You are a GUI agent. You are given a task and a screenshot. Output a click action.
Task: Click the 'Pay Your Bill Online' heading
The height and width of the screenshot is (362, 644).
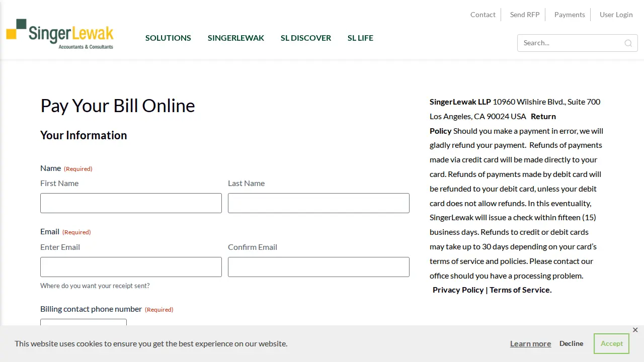click(x=118, y=106)
